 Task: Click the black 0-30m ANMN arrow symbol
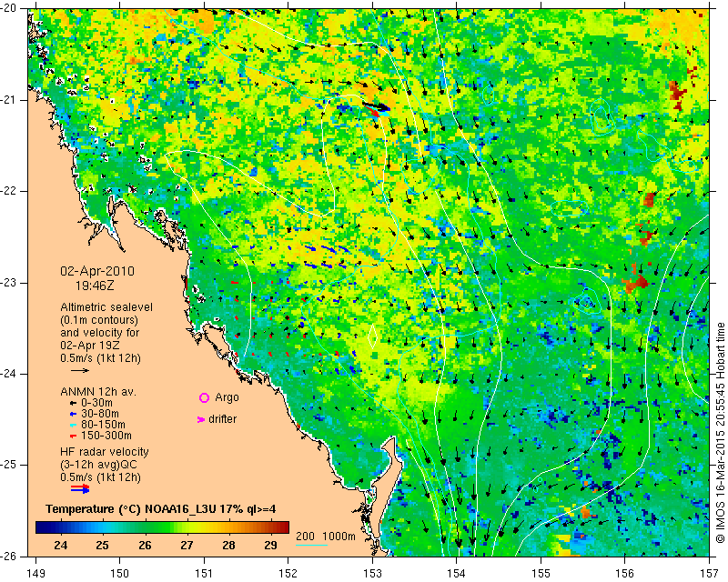tap(73, 404)
